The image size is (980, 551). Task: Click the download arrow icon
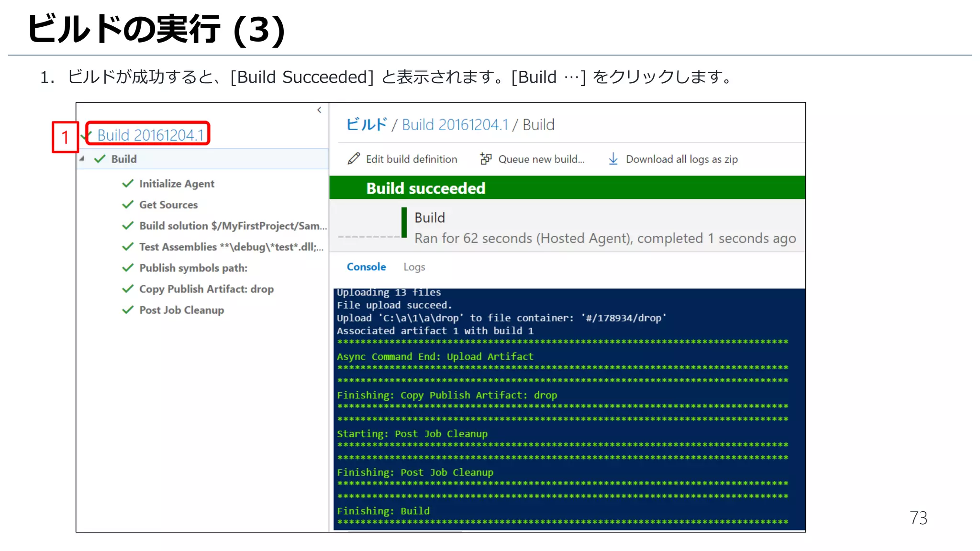[x=613, y=159]
